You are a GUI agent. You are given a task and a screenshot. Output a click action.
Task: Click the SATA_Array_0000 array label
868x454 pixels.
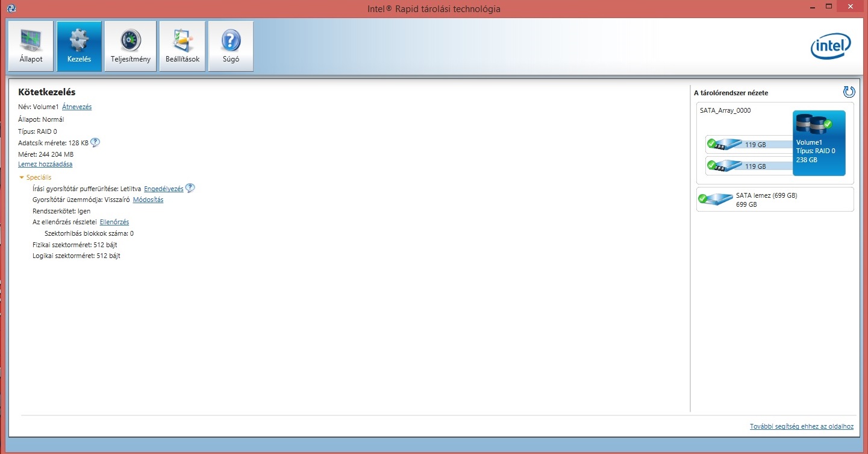(725, 110)
